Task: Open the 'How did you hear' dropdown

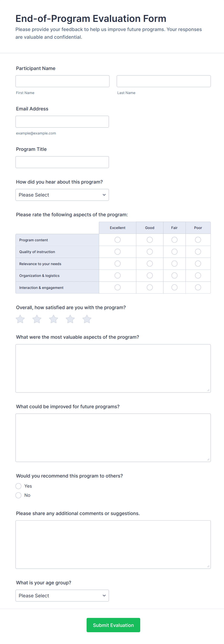Action: click(x=62, y=195)
